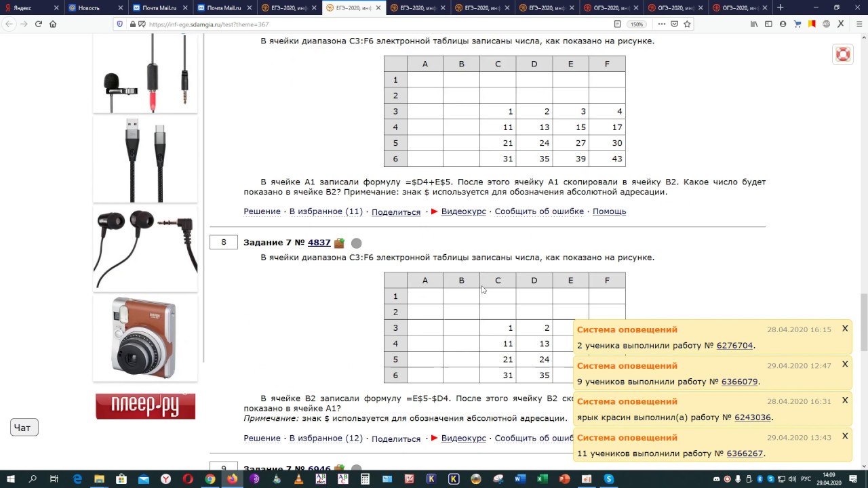Close the Яндекс tab

pyautogui.click(x=56, y=8)
